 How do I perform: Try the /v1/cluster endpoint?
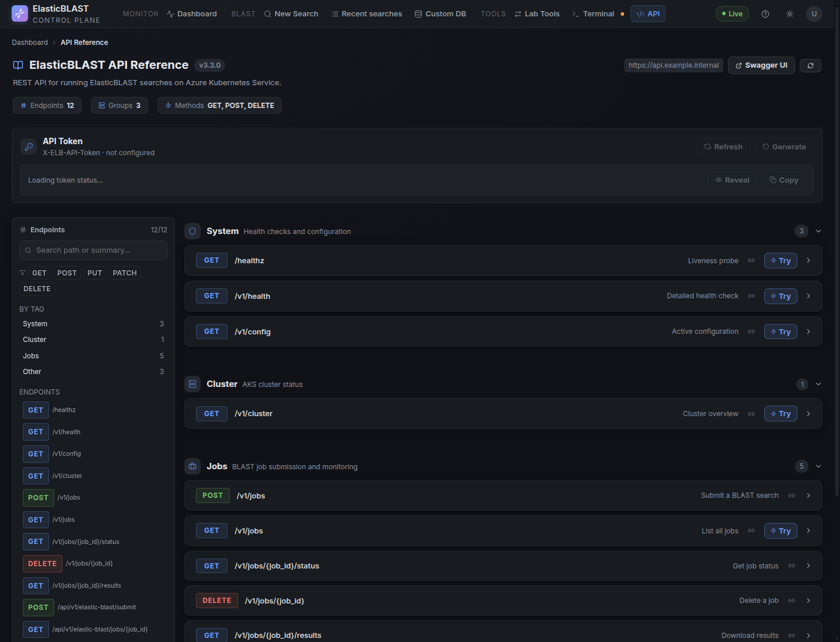780,414
